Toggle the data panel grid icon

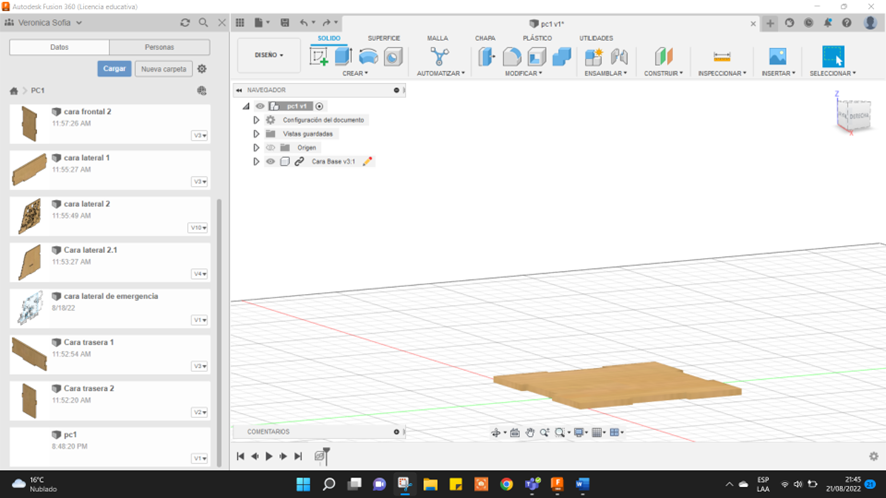point(240,23)
